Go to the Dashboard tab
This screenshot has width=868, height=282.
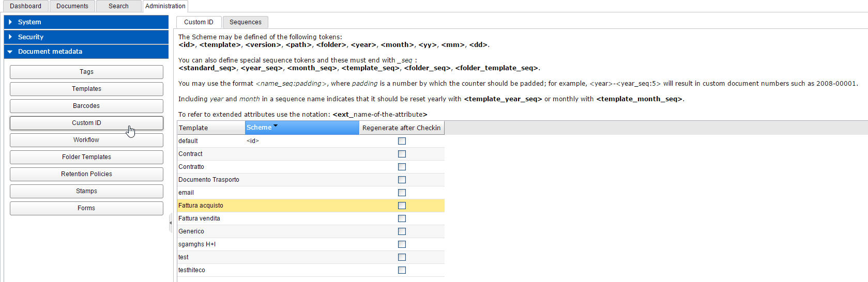coord(25,6)
